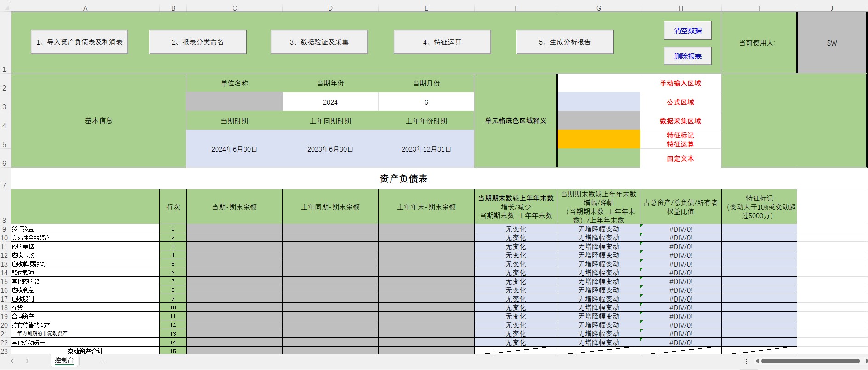Click the horizontal scrollbar thumb
This screenshot has height=370, width=868.
click(810, 361)
